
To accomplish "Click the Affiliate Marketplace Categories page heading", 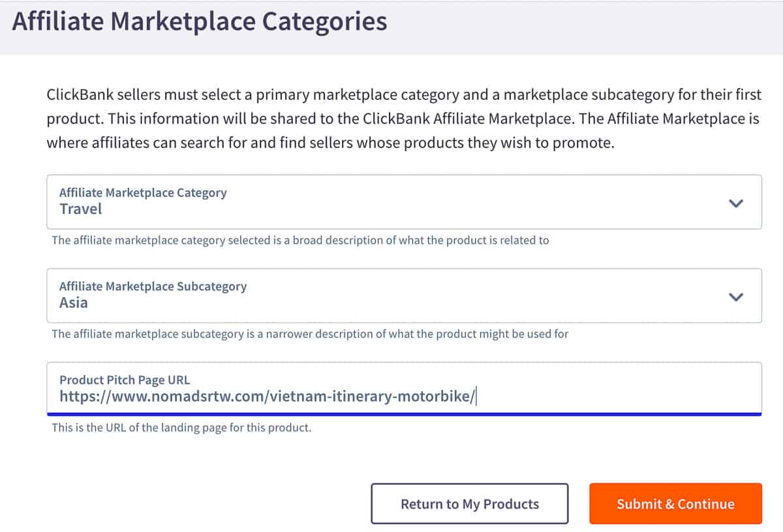I will pos(200,22).
